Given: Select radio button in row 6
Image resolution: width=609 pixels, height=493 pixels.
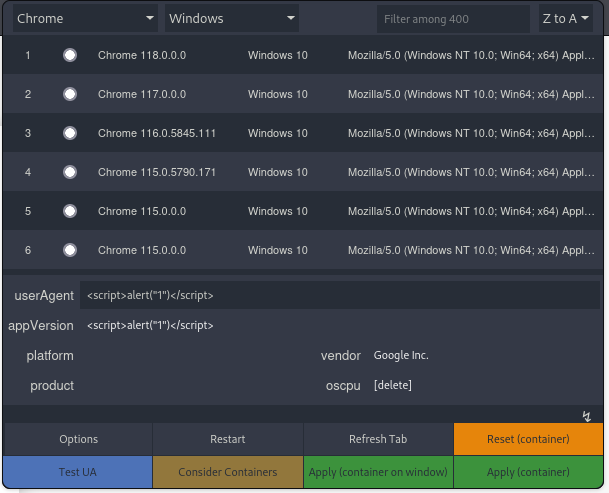Looking at the screenshot, I should point(70,250).
